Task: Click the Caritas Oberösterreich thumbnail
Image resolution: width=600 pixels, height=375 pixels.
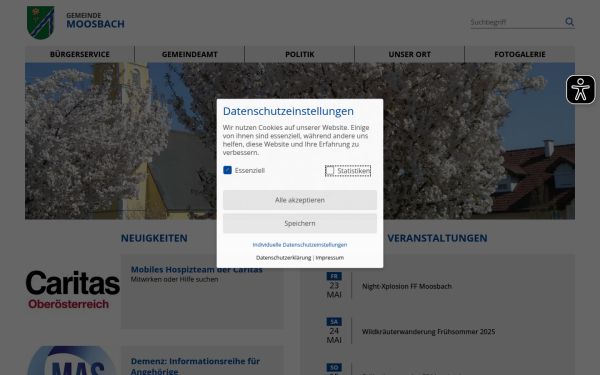Action: [x=73, y=290]
